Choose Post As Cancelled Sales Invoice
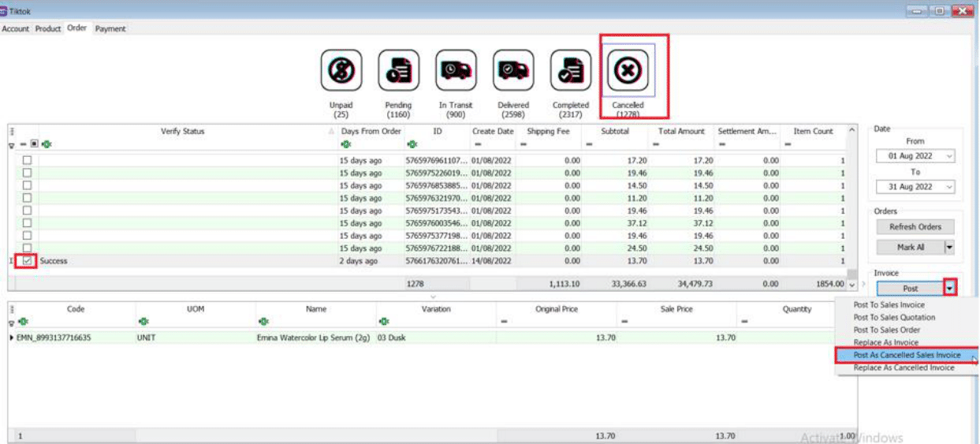Image resolution: width=980 pixels, height=444 pixels. (x=907, y=355)
